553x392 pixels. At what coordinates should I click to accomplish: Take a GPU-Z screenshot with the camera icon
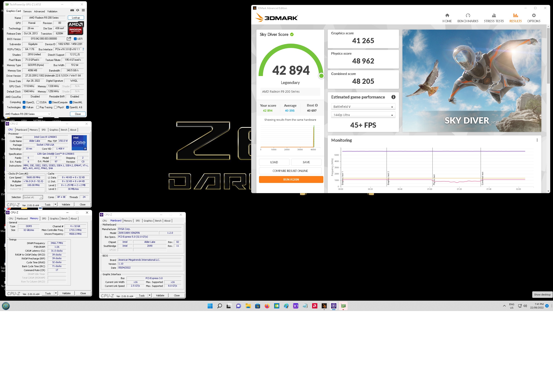[x=72, y=10]
